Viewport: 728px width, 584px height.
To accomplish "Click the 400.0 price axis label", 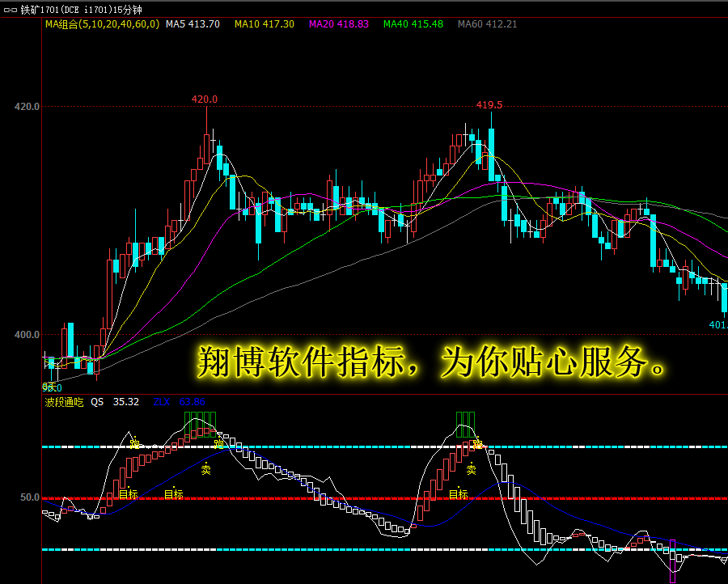I will [x=27, y=335].
